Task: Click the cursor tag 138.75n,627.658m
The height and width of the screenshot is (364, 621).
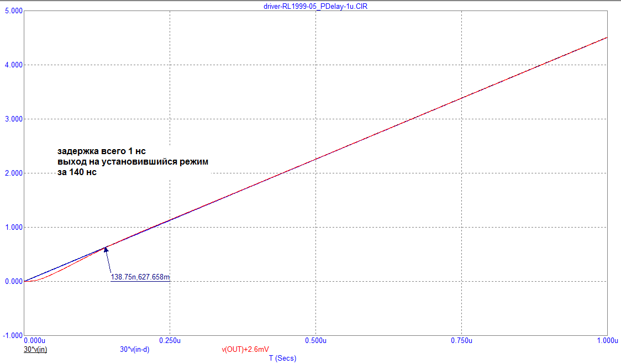Action: [x=140, y=277]
